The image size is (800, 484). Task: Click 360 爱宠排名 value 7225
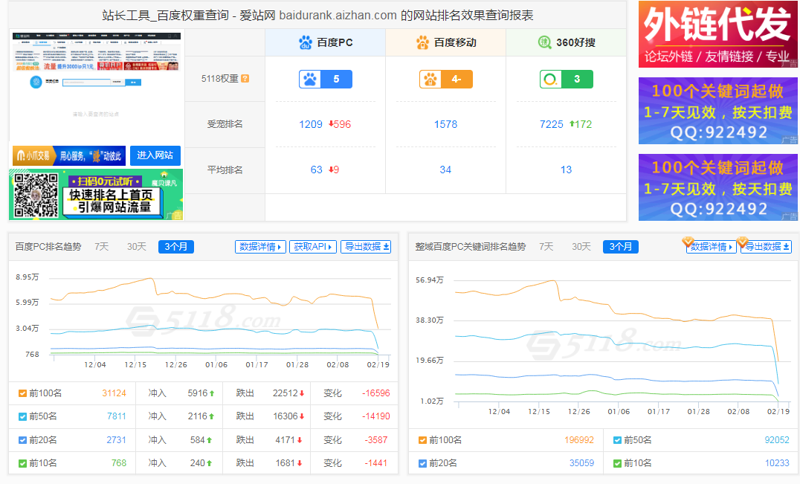point(552,124)
